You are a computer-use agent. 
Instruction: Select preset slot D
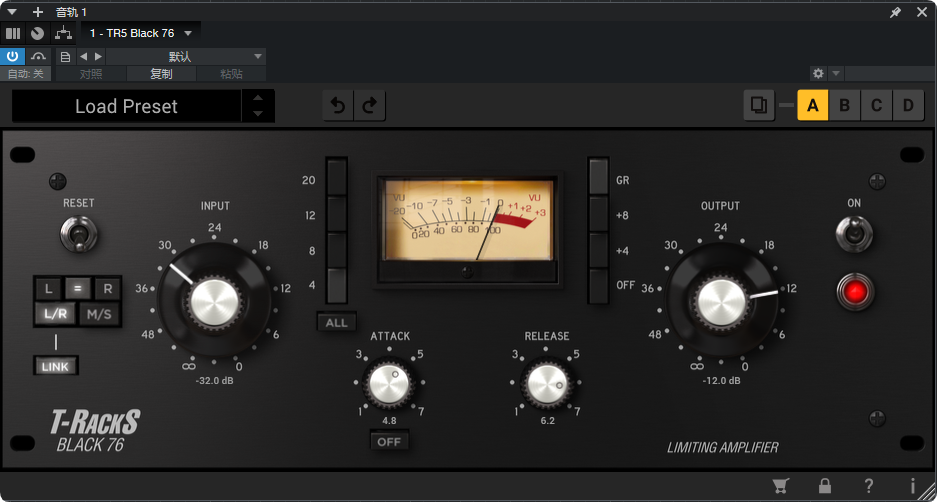908,106
